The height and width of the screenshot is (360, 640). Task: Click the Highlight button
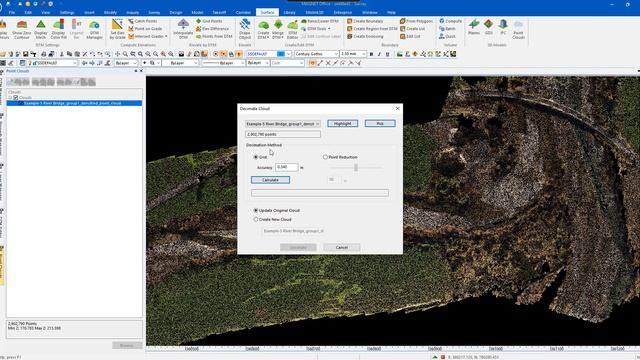point(342,124)
